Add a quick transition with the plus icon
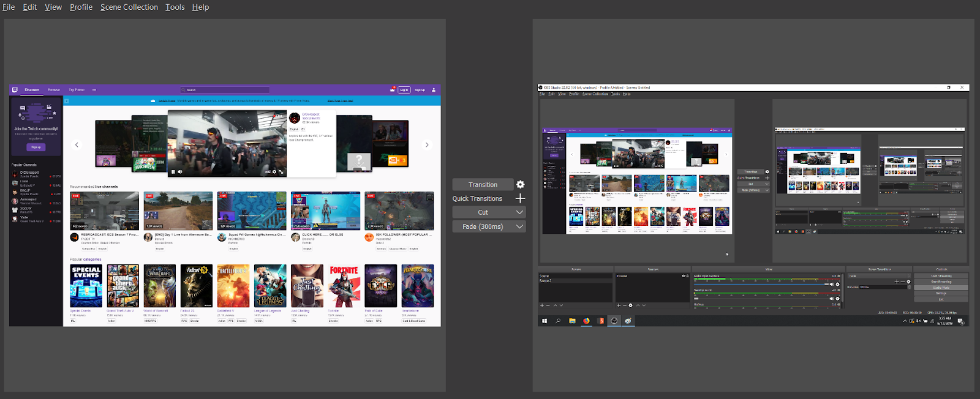Image resolution: width=980 pixels, height=399 pixels. coord(520,198)
